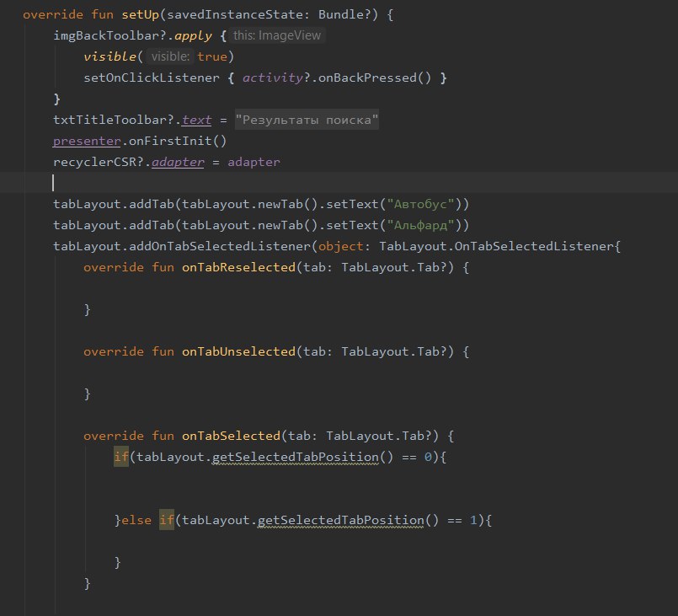Screen dimensions: 678x616
Task: Click the italic apply call
Action: [193, 36]
